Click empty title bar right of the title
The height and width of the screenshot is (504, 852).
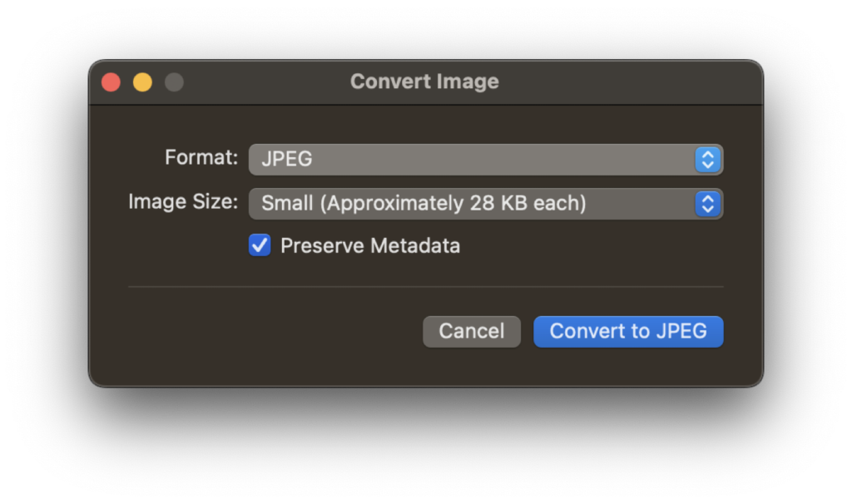point(632,82)
